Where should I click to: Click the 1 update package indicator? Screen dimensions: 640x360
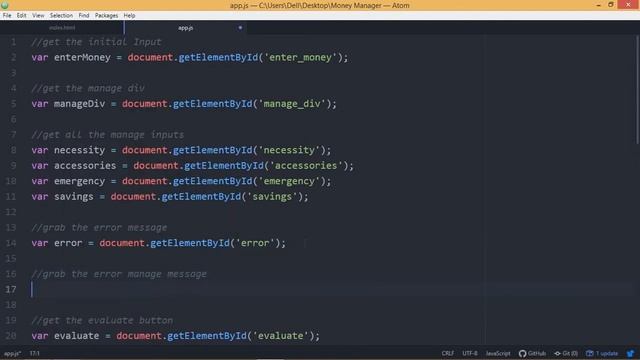coord(602,353)
